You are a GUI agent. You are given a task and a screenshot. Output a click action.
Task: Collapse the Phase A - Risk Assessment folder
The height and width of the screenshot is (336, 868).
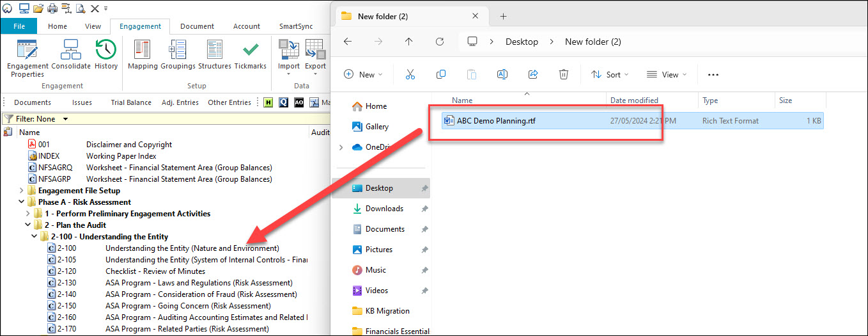(x=22, y=202)
